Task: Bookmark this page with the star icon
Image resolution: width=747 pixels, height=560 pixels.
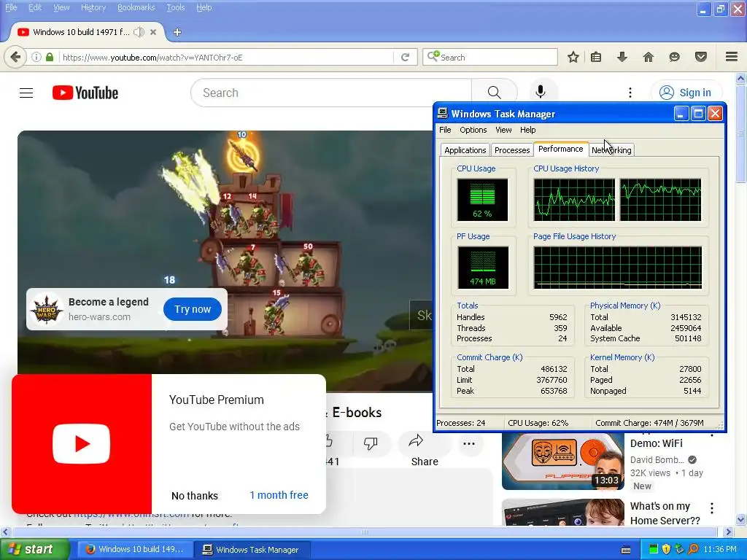Action: tap(573, 57)
